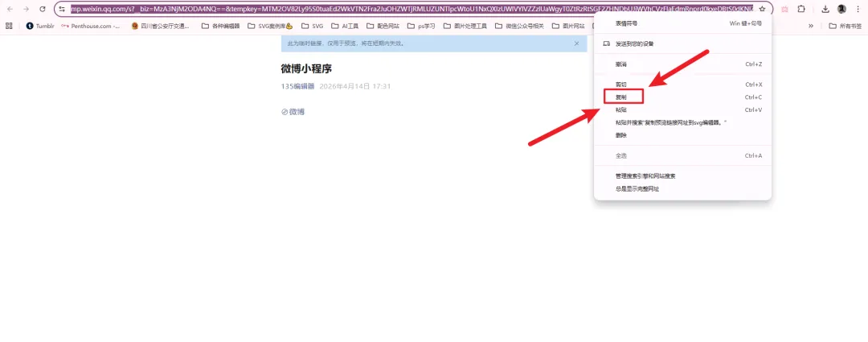Open the ps学习 bookmark folder

pos(421,26)
